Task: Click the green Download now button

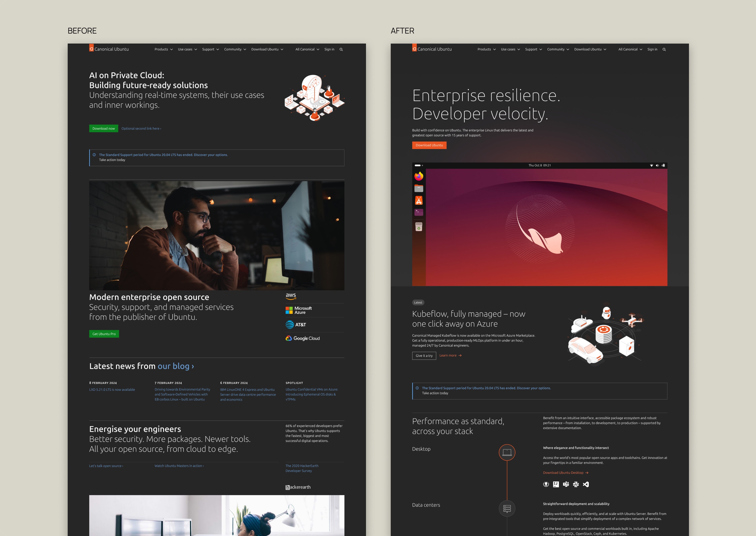Action: point(104,128)
